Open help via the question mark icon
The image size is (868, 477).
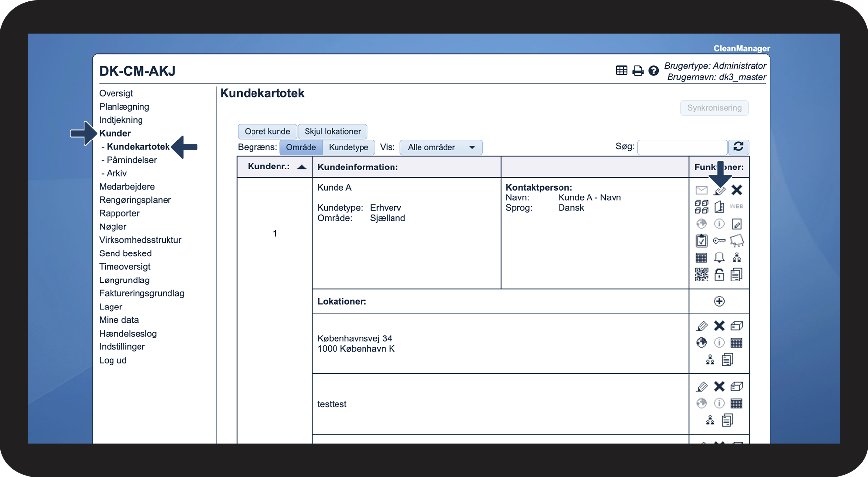point(653,71)
